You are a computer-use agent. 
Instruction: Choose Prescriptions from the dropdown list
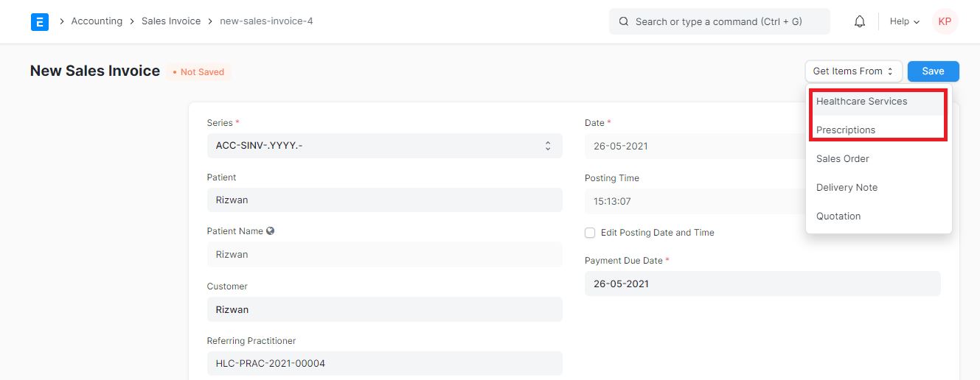pyautogui.click(x=846, y=130)
